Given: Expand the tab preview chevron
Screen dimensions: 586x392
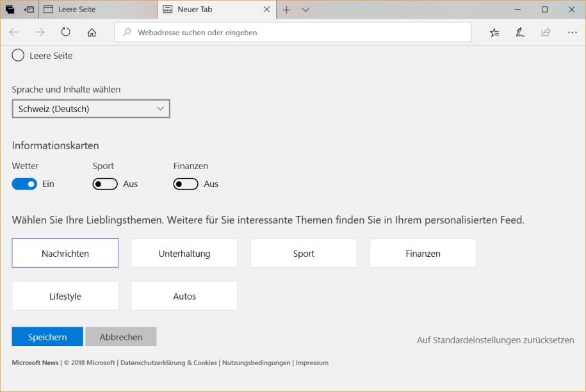Looking at the screenshot, I should [x=304, y=10].
